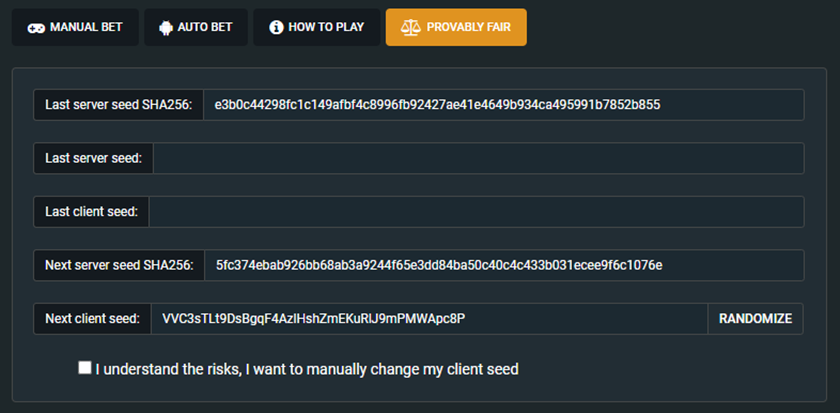The height and width of the screenshot is (413, 840).
Task: Click the Next client seed input field
Action: tap(429, 319)
